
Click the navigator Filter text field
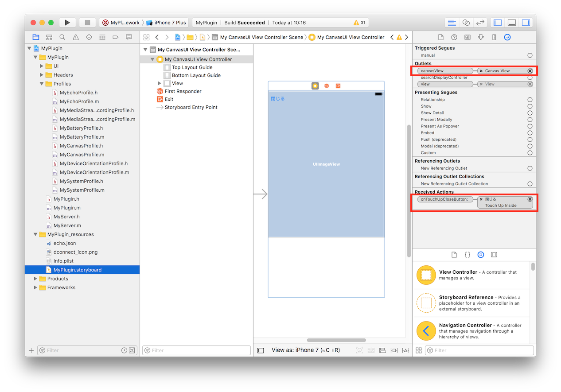[x=83, y=350]
